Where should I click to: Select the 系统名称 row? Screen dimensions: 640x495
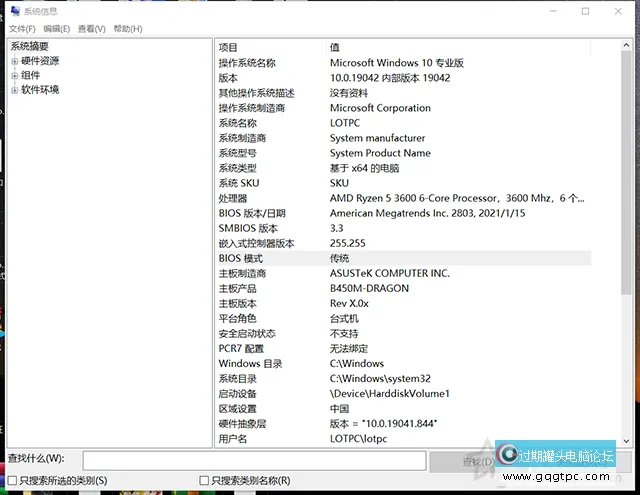coord(403,123)
